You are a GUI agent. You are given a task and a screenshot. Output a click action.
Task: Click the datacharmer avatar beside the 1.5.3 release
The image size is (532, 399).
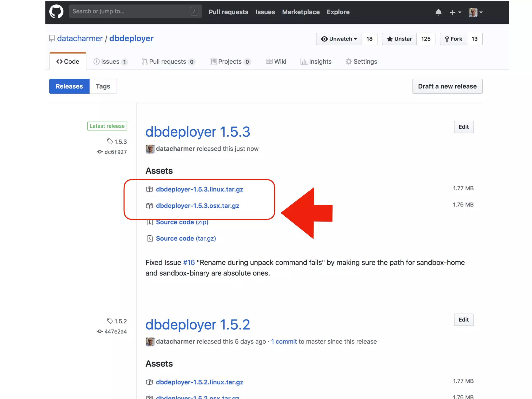pyautogui.click(x=150, y=149)
